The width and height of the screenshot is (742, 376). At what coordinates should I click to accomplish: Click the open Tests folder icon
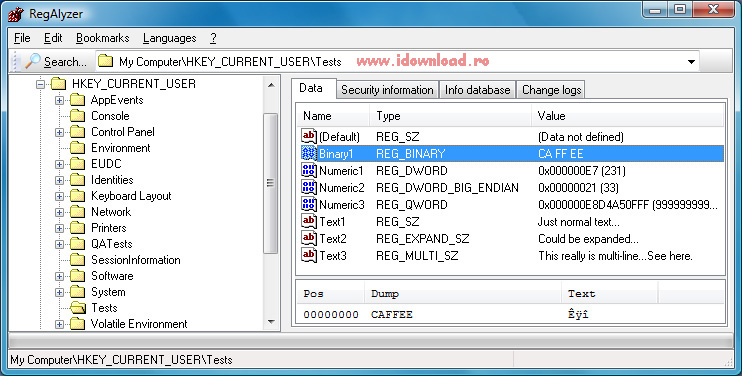tap(78, 308)
